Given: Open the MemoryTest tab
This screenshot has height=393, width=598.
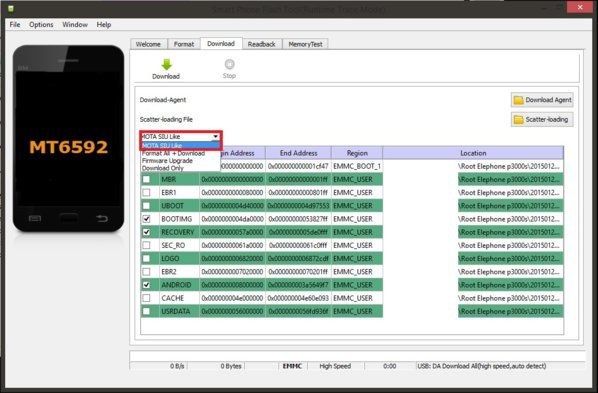Looking at the screenshot, I should (305, 44).
